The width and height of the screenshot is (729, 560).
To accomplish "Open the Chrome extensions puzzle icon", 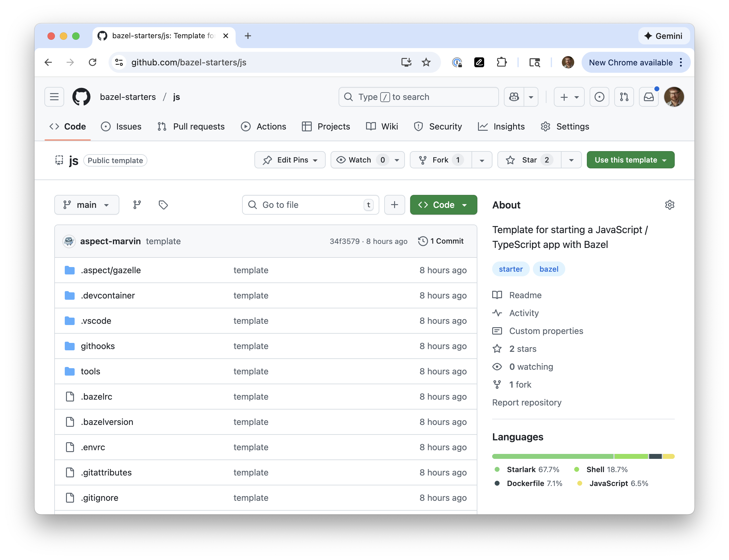I will (501, 62).
